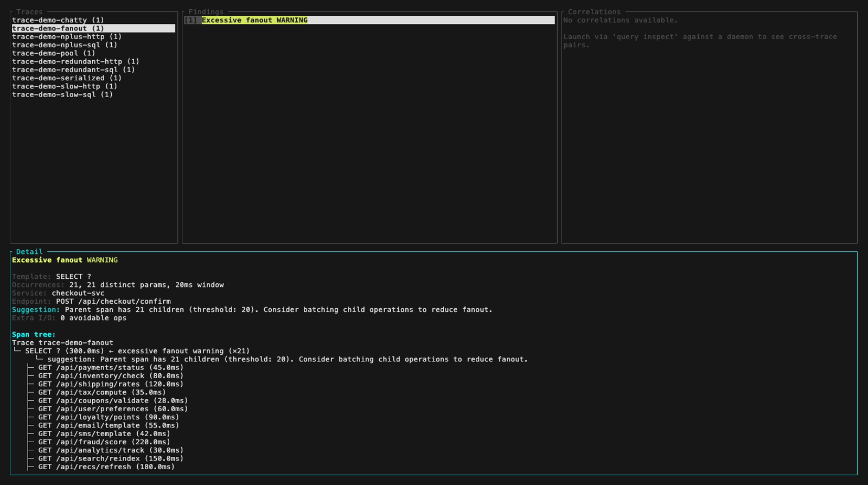Select trace-demo-slow-http trace row
Screen dimensions: 868x485
pos(65,86)
